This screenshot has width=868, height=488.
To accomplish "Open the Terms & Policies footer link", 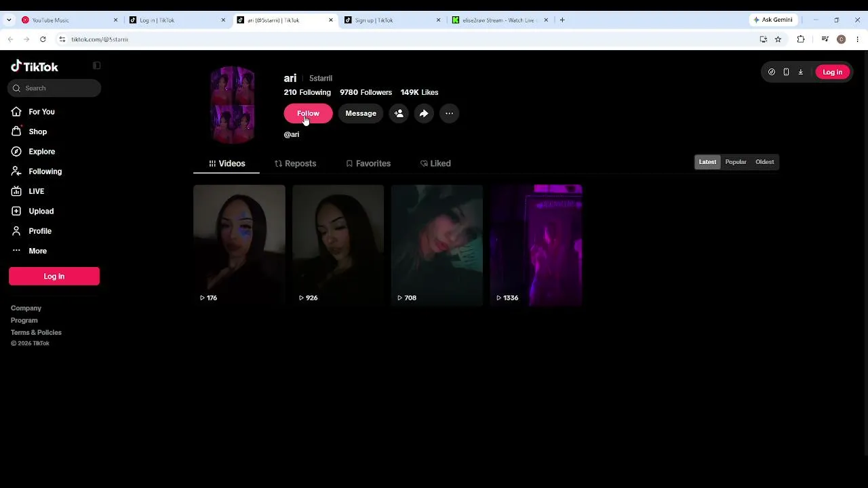I will [x=36, y=333].
